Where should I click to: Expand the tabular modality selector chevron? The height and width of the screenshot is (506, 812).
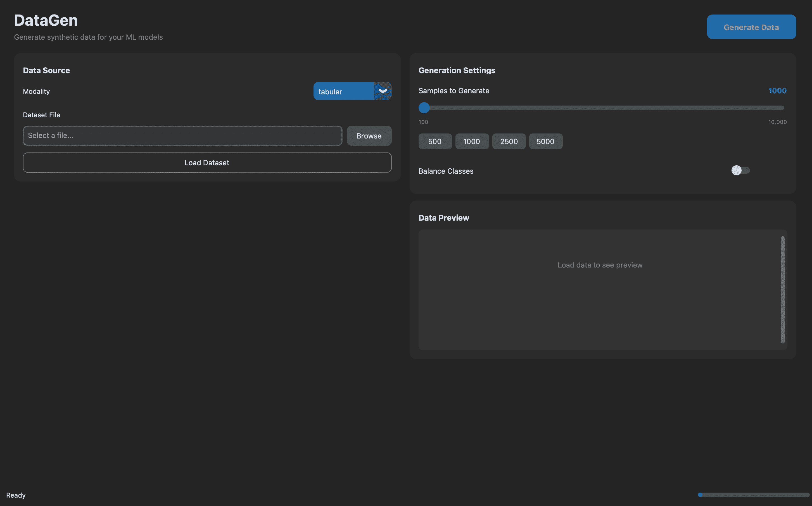point(383,91)
